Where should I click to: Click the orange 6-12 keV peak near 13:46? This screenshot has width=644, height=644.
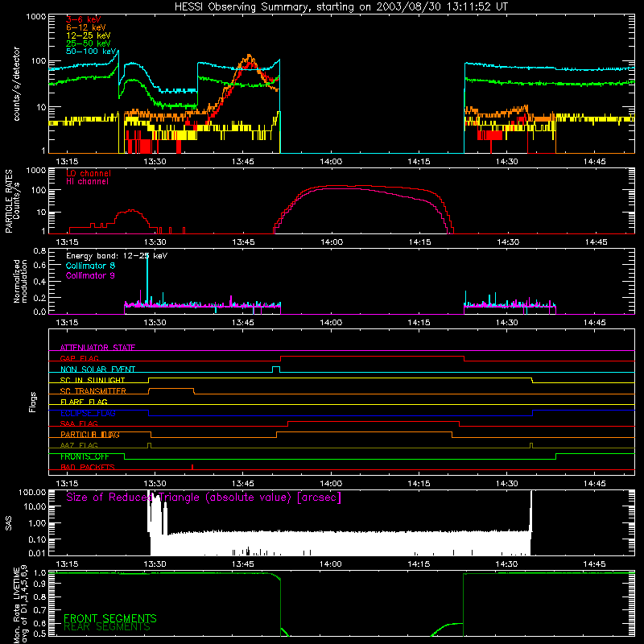[249, 57]
